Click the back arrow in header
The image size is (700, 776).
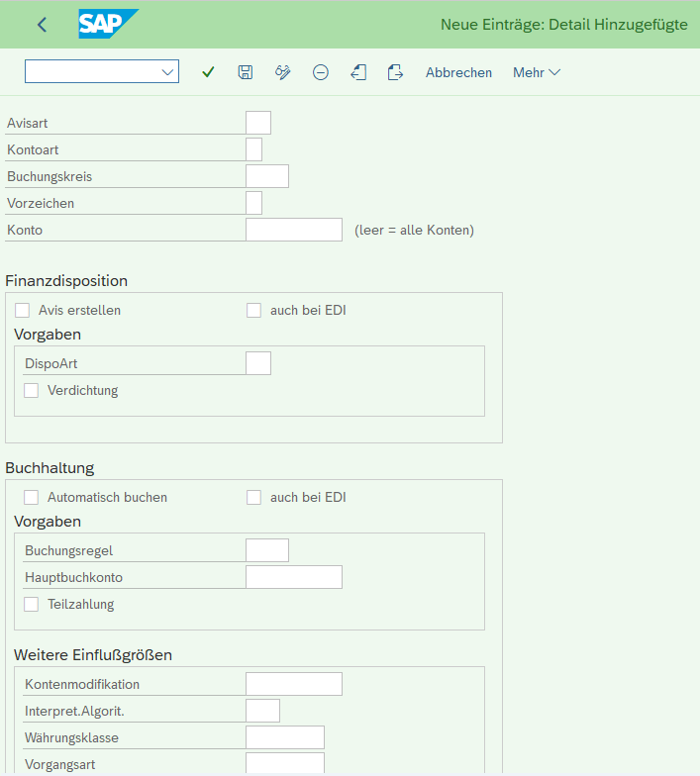(42, 25)
